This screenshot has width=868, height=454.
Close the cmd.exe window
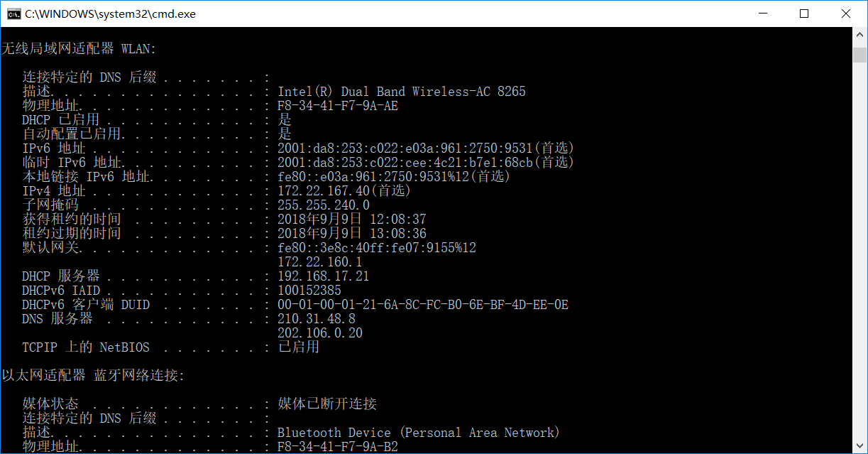846,13
